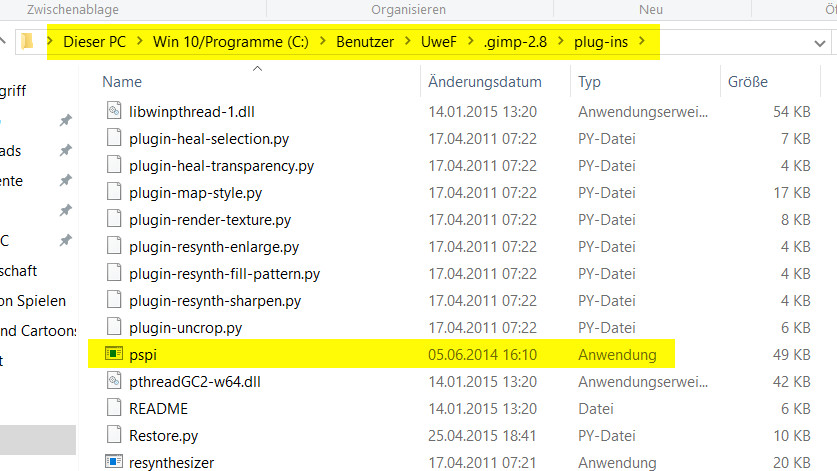Viewport: 837px width, 471px height.
Task: Click the 'plug-ins' breadcrumb segment
Action: pos(601,42)
